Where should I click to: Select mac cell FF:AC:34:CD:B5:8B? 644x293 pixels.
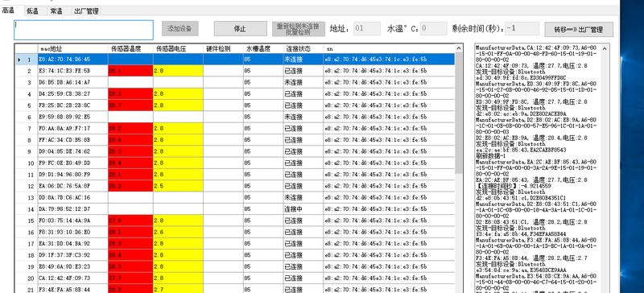[72, 140]
